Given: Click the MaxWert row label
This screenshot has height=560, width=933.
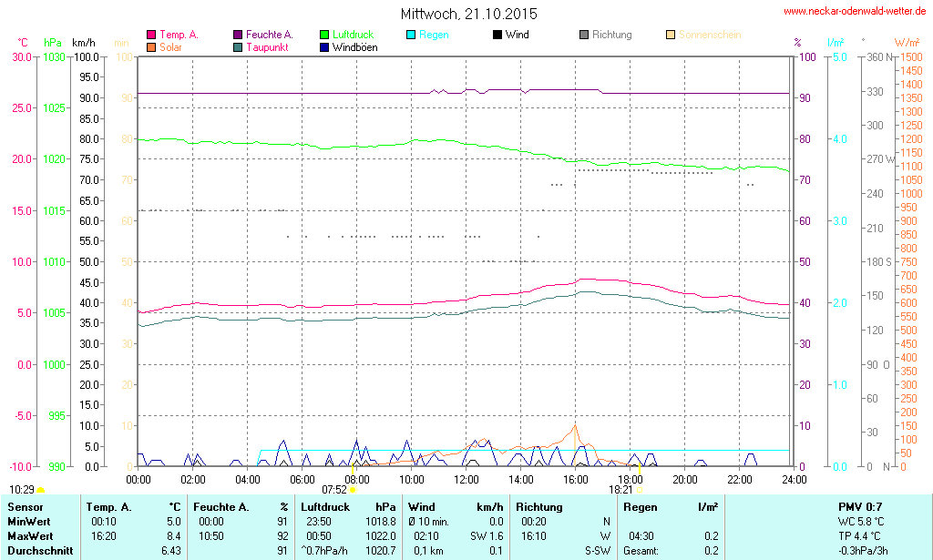Looking at the screenshot, I should pos(30,536).
